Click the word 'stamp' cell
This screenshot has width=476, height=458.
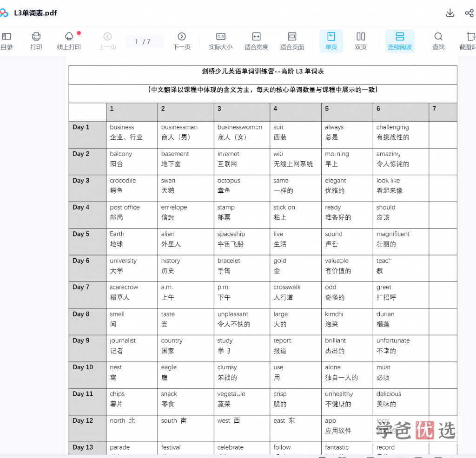click(242, 215)
